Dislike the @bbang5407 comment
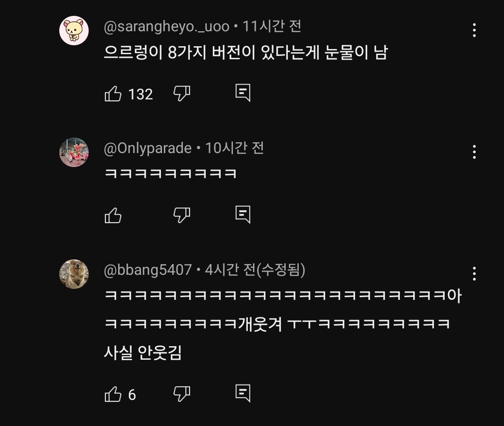Image resolution: width=504 pixels, height=426 pixels. (182, 394)
